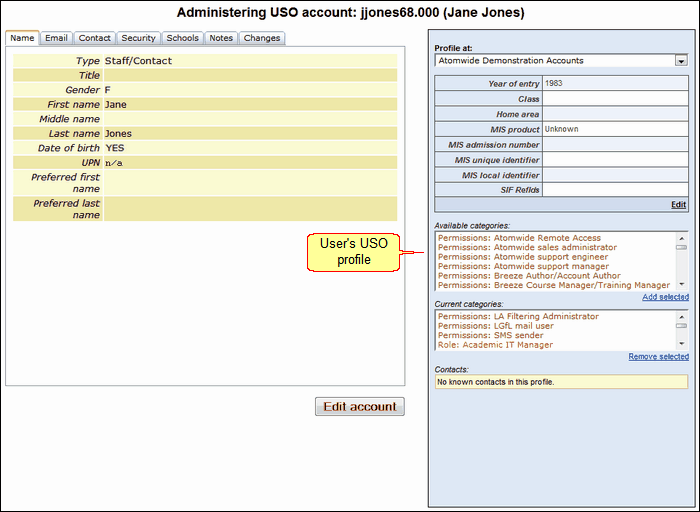The image size is (700, 512).
Task: View the Notes tab
Action: pyautogui.click(x=221, y=38)
